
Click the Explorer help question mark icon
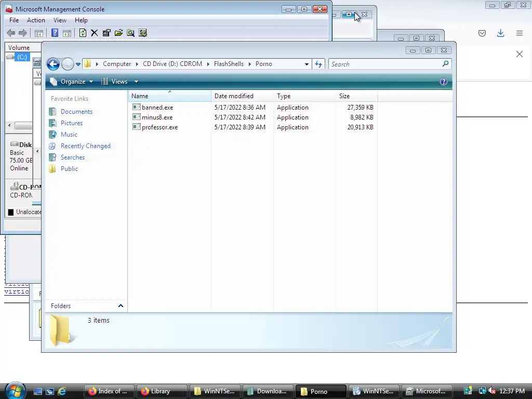pyautogui.click(x=443, y=82)
